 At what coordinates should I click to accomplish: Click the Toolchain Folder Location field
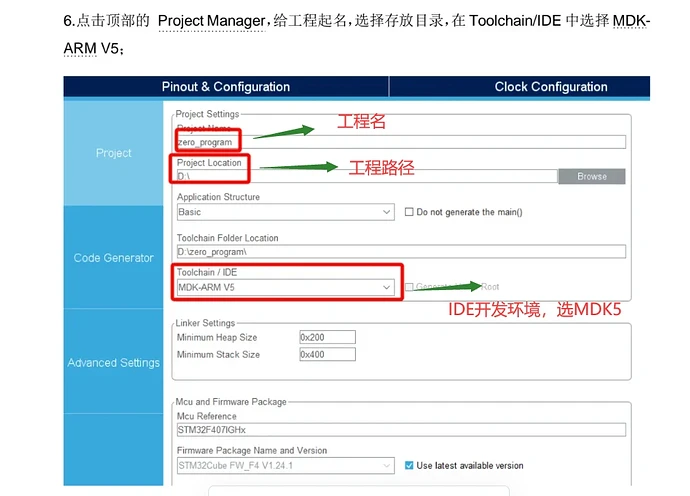(400, 252)
